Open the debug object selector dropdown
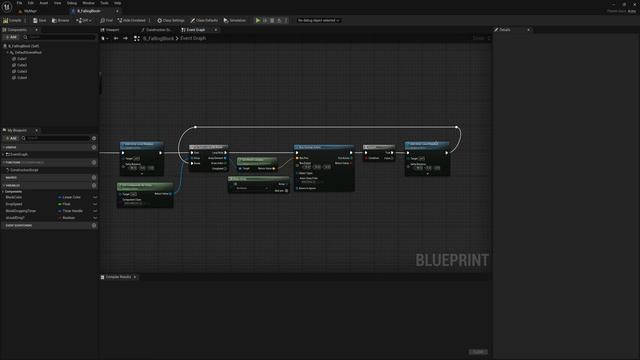The height and width of the screenshot is (360, 640). (318, 20)
